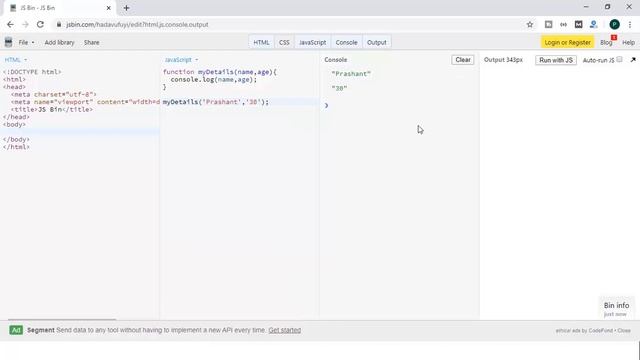This screenshot has width=640, height=360.
Task: Click the Run with JS button
Action: point(556,60)
